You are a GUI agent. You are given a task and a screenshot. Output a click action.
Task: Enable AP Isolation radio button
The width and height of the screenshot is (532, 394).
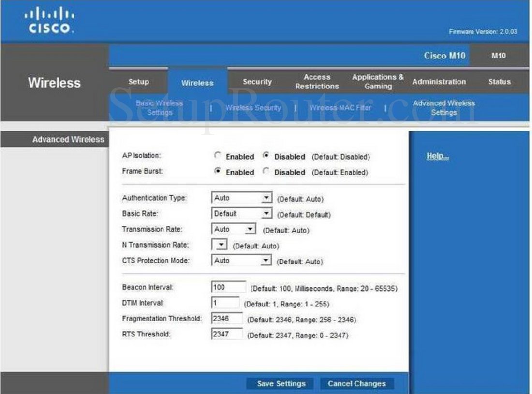(x=218, y=155)
